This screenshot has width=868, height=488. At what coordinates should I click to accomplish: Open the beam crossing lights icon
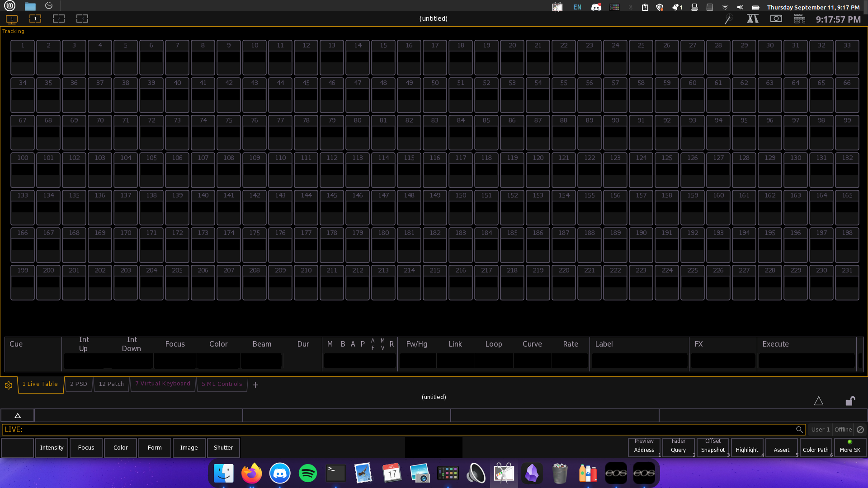752,19
